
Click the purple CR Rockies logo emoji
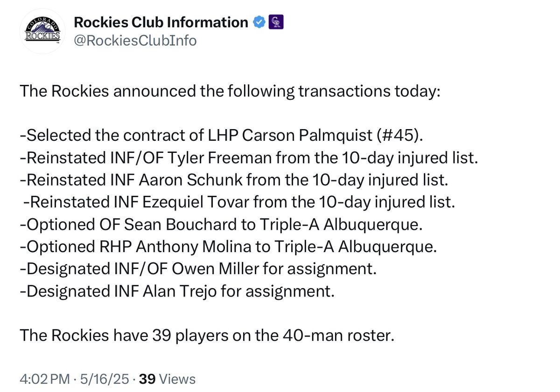276,21
